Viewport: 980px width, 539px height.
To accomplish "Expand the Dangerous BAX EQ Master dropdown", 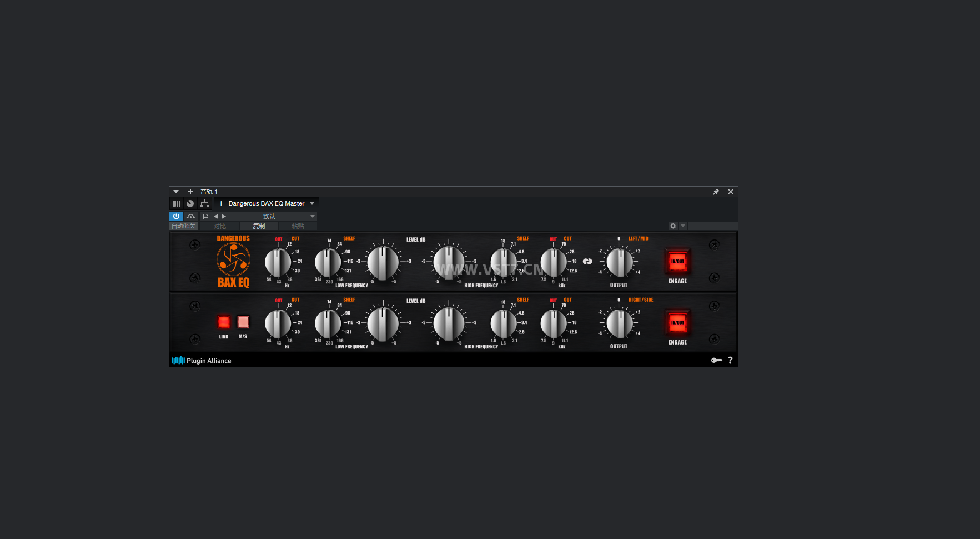I will [x=312, y=203].
